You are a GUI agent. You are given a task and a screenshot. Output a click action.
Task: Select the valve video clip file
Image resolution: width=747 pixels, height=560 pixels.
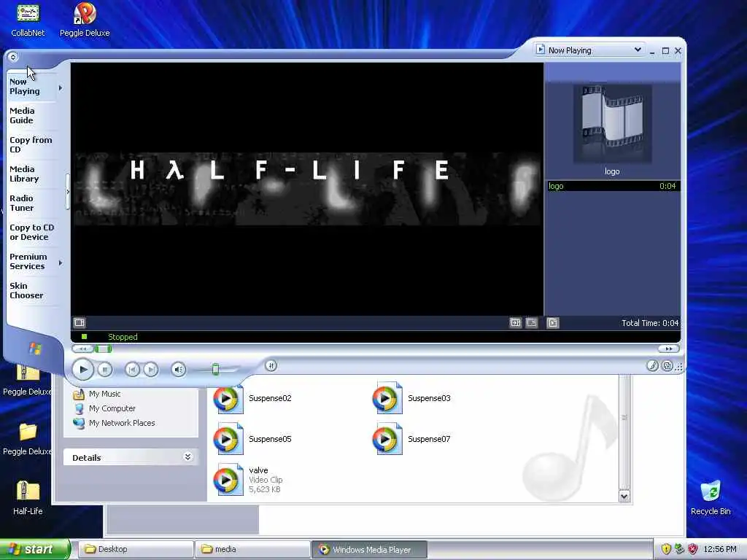[x=249, y=480]
